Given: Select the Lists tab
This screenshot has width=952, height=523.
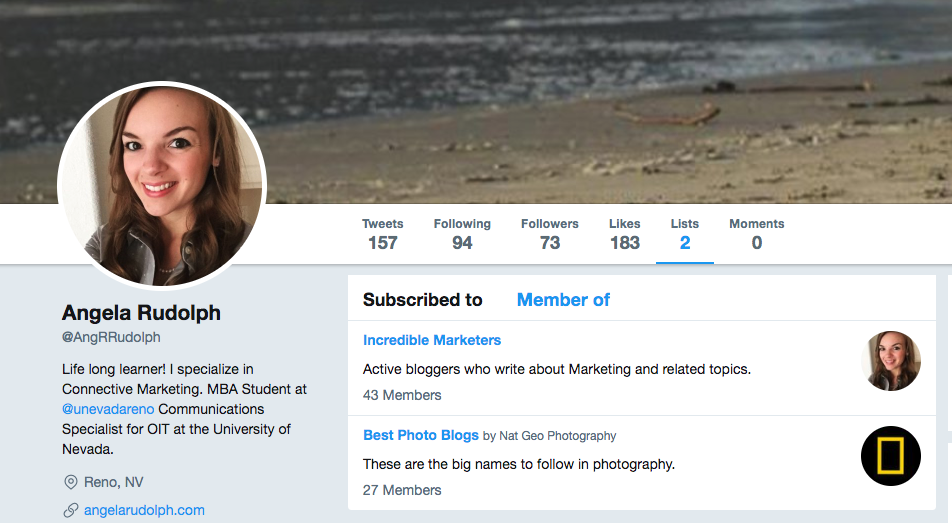Looking at the screenshot, I should (x=685, y=234).
